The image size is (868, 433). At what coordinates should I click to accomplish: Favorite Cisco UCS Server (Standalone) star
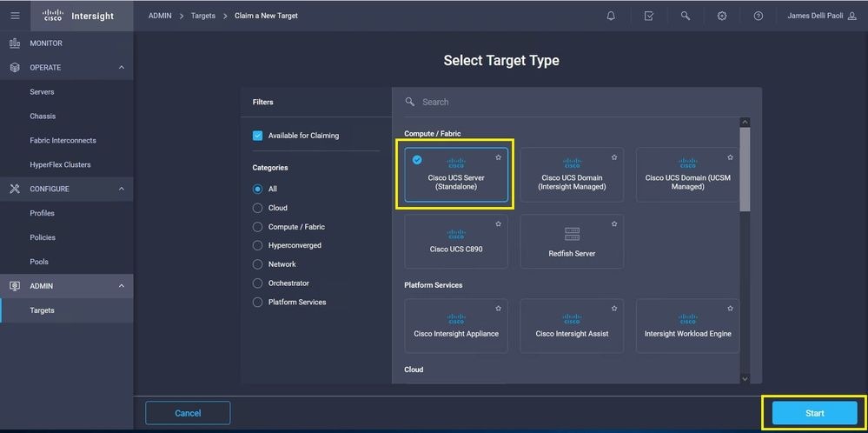tap(498, 157)
